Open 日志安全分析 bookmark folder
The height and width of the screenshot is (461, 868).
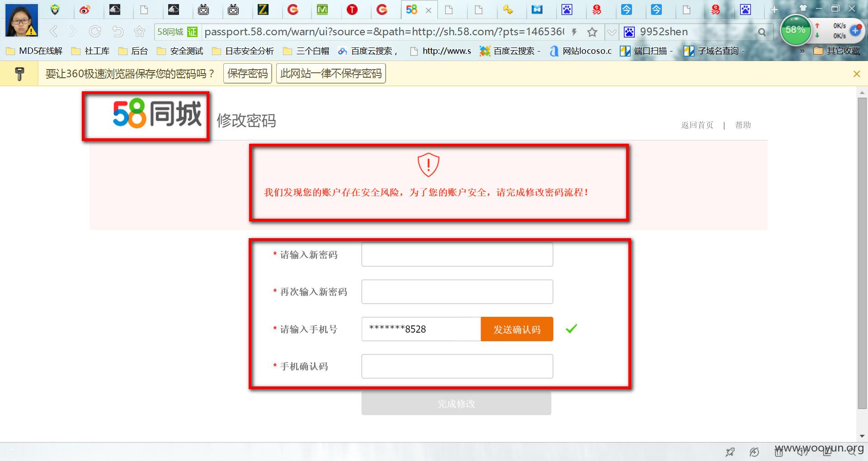243,51
